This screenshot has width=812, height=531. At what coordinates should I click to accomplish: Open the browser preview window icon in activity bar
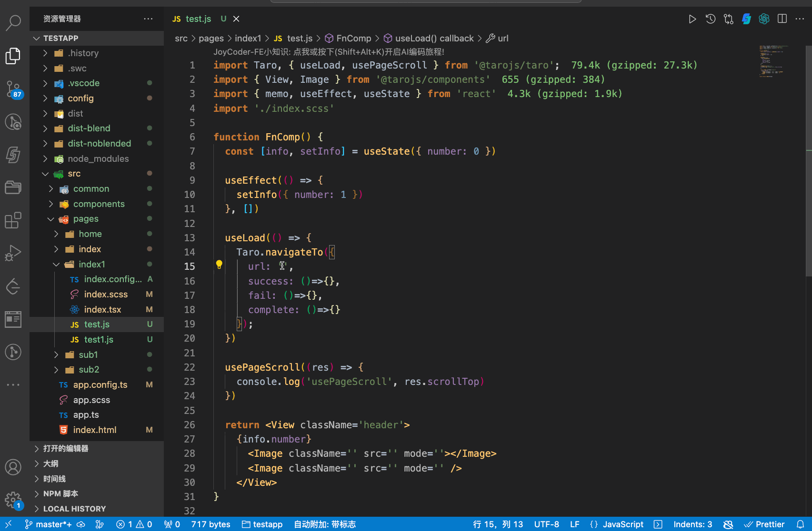(13, 319)
